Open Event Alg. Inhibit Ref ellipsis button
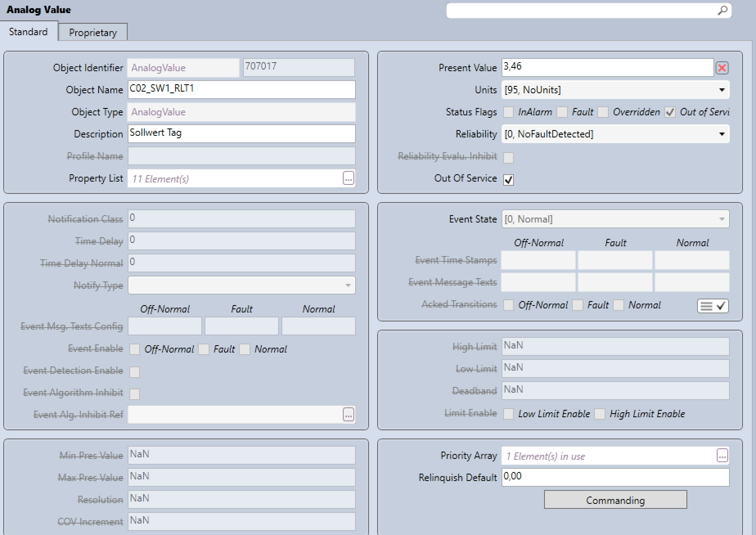This screenshot has width=756, height=535. [x=348, y=414]
